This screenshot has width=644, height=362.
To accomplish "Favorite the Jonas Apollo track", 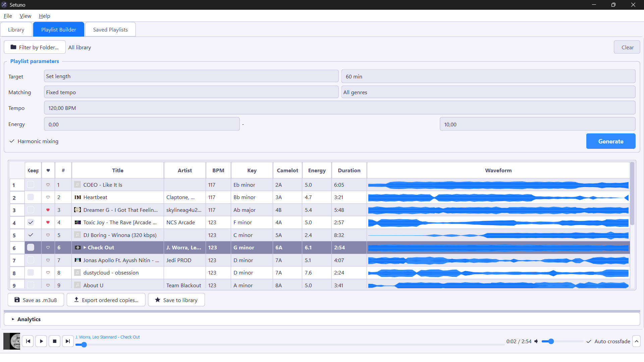I will click(x=48, y=260).
